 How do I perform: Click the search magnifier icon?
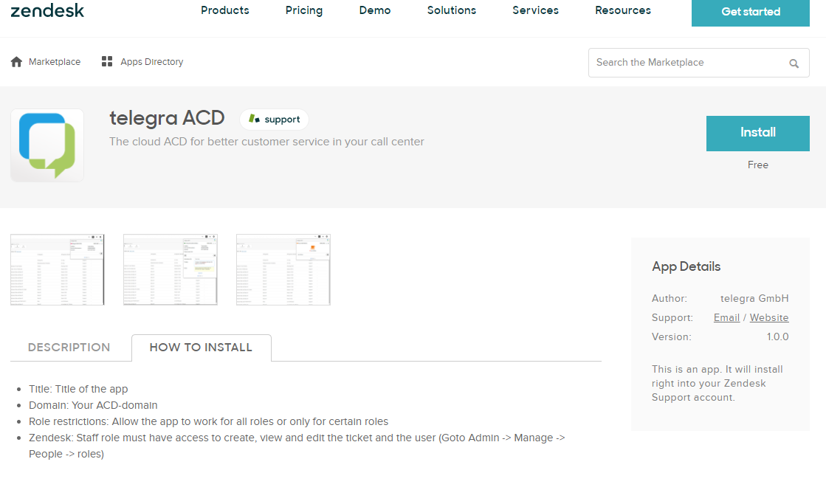click(794, 63)
